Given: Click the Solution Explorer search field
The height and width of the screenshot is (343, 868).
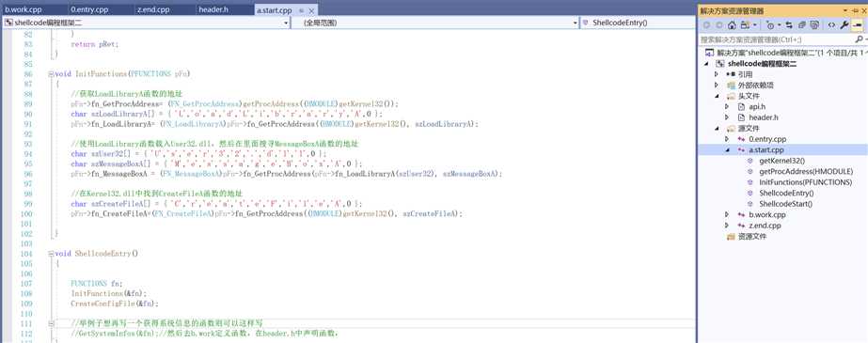Looking at the screenshot, I should pyautogui.click(x=776, y=39).
